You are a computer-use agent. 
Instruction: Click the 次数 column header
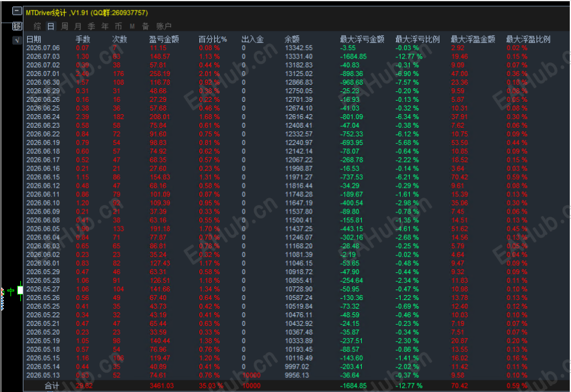pos(120,40)
